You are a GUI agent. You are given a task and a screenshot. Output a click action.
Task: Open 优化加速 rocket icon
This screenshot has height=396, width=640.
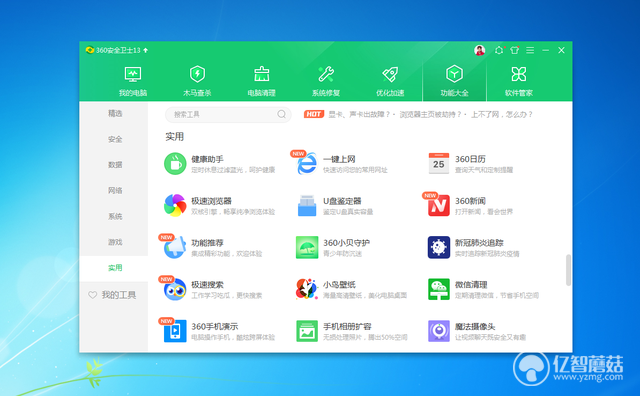pos(390,74)
